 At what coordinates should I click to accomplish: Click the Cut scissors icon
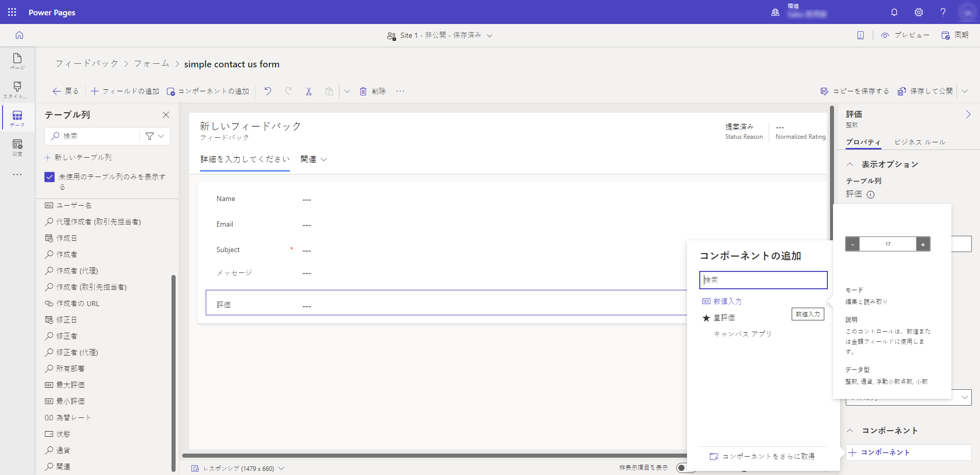click(x=309, y=91)
